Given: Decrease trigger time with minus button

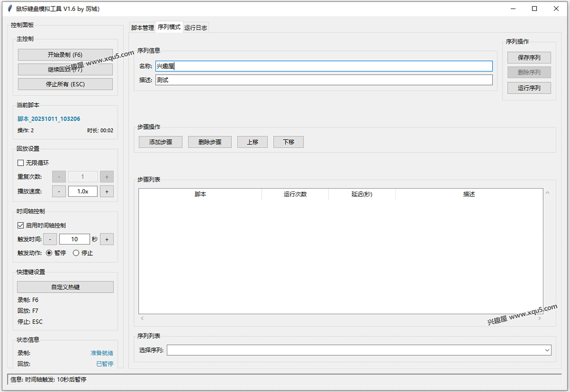Looking at the screenshot, I should click(x=50, y=239).
